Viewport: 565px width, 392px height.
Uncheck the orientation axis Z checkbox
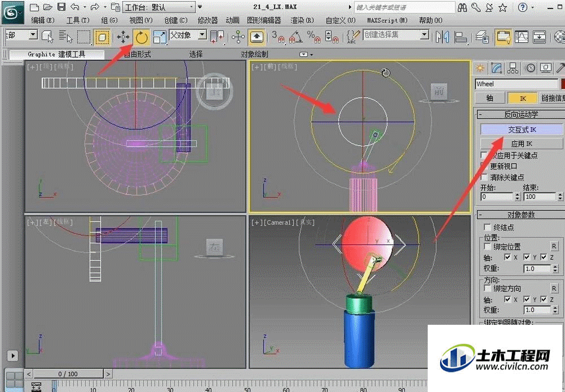coord(544,299)
